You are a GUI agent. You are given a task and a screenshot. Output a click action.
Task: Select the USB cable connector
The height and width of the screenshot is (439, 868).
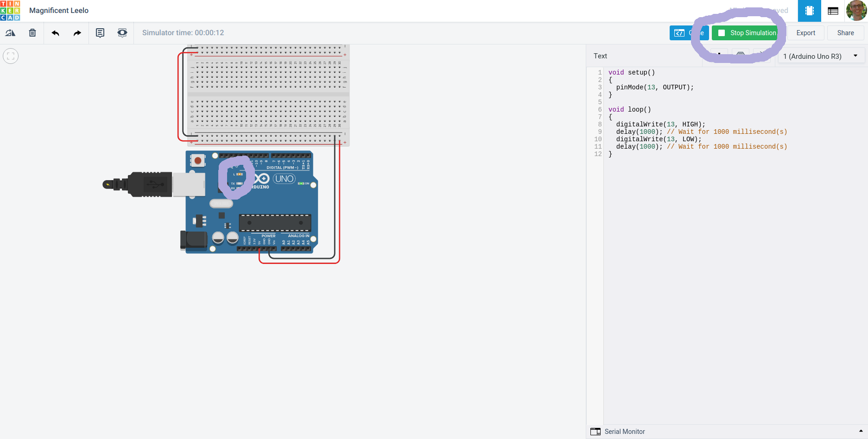tap(154, 184)
